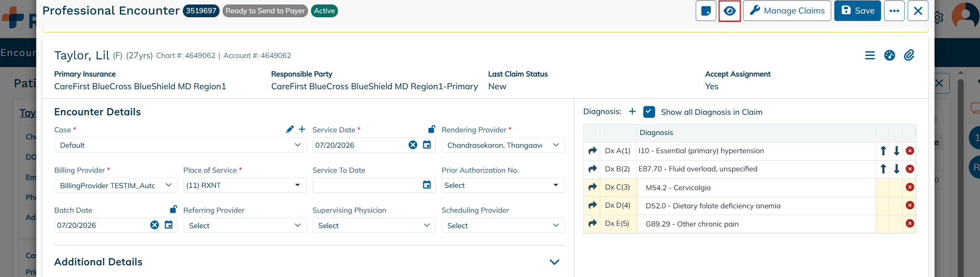Open the Rendering Provider dropdown
Image resolution: width=980 pixels, height=277 pixels.
(503, 145)
